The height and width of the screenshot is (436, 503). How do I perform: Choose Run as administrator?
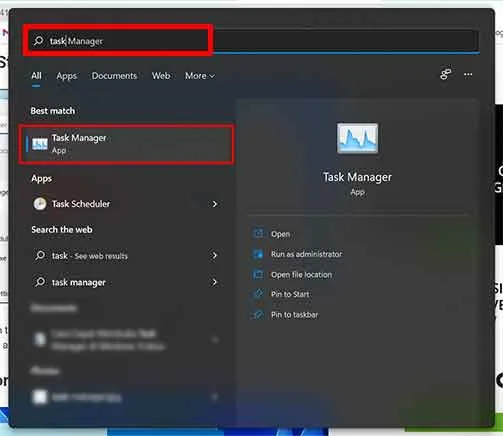[306, 254]
